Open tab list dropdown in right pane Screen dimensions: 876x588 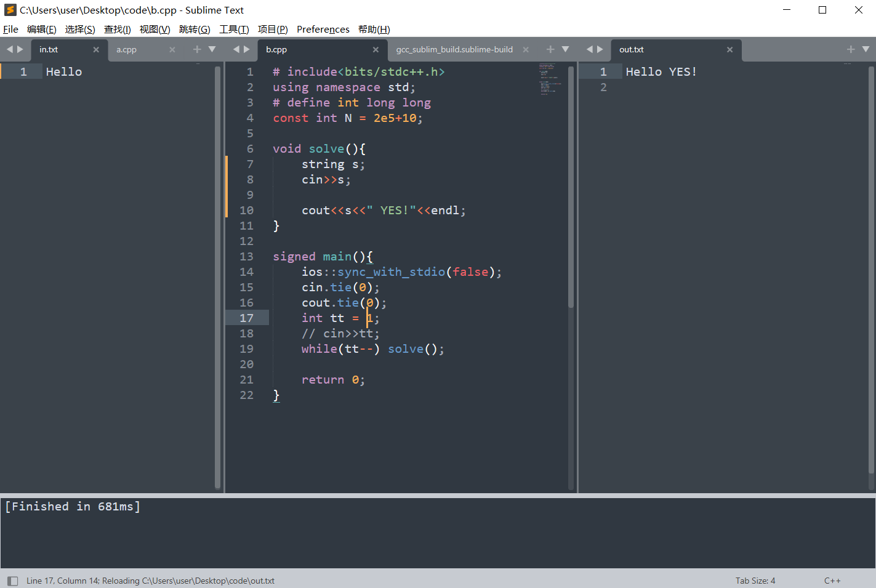(x=866, y=49)
